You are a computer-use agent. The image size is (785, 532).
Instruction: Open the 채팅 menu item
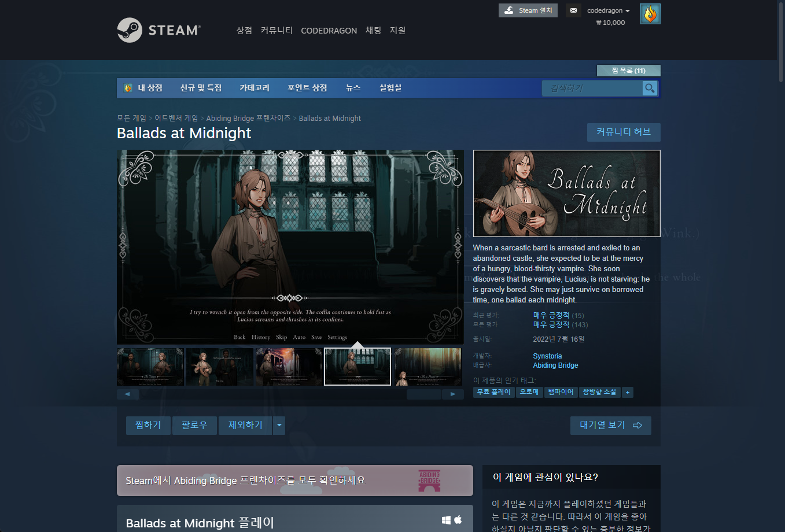point(373,30)
